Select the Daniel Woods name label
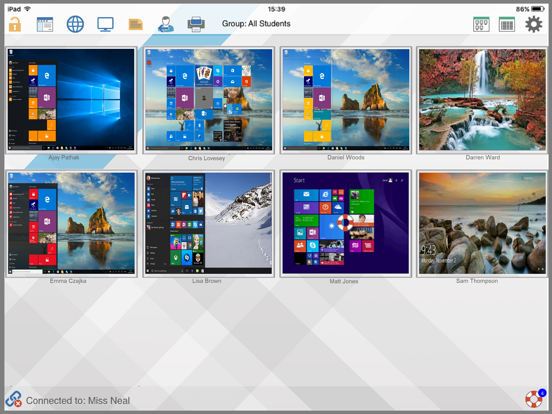The height and width of the screenshot is (414, 552). (346, 157)
